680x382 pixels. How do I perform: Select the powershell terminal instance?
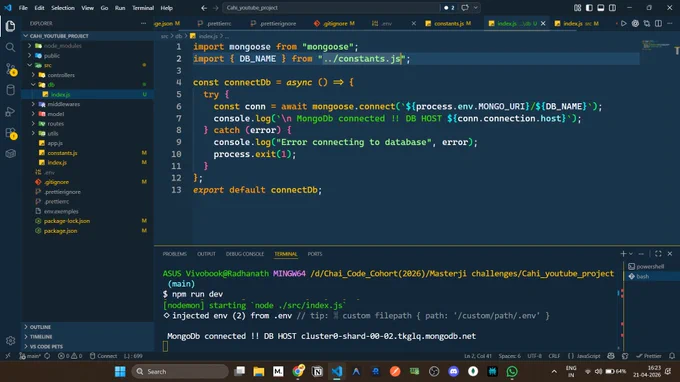tap(651, 266)
